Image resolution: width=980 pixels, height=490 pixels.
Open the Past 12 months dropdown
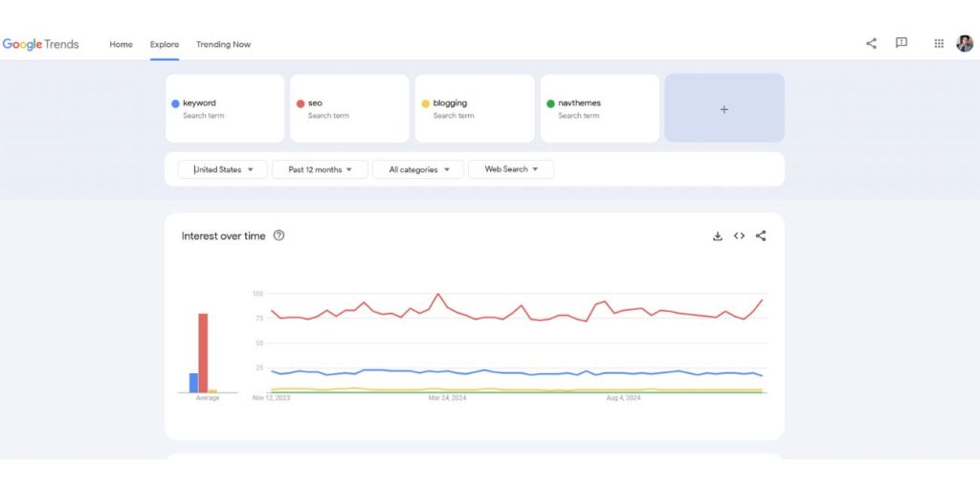(320, 169)
